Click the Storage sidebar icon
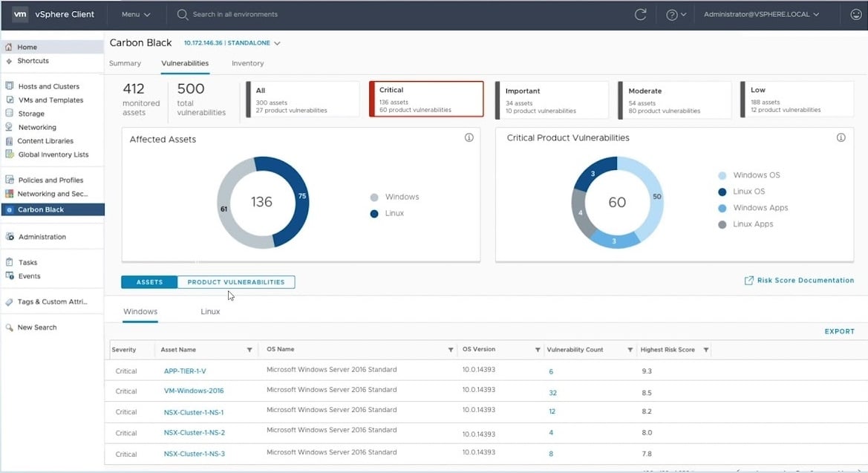Screen dimensions: 868x473 pos(10,113)
